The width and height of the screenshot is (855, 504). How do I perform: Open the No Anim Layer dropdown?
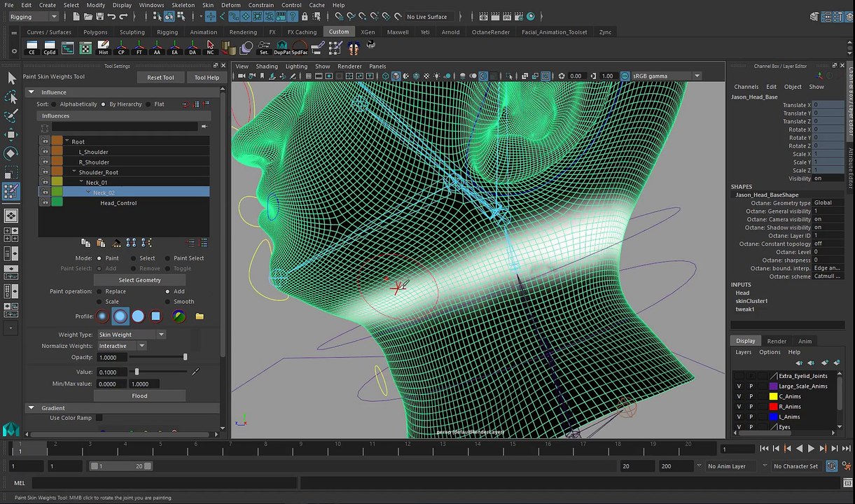[731, 466]
